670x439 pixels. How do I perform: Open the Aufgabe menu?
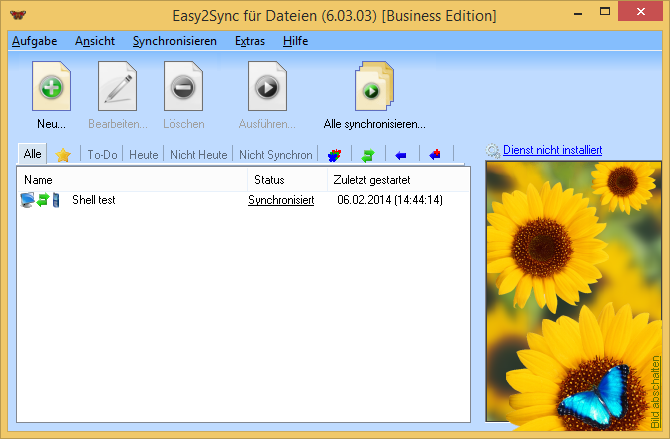(34, 41)
